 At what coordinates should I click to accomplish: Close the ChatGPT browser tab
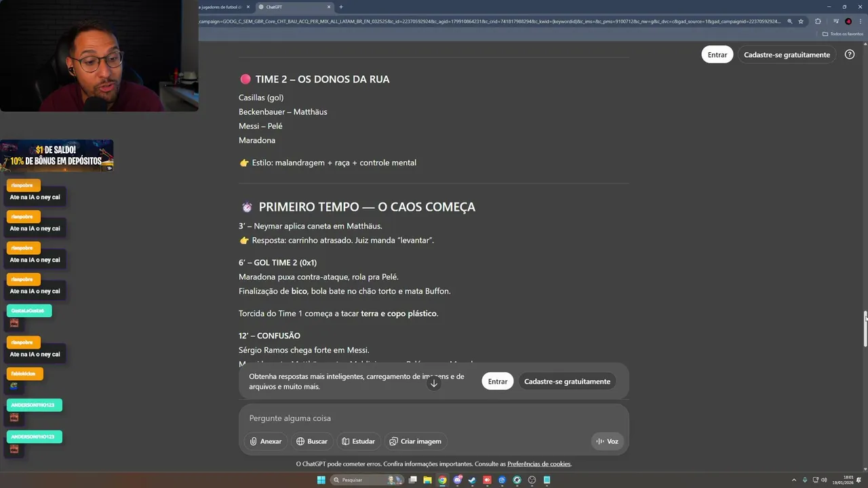pos(330,7)
